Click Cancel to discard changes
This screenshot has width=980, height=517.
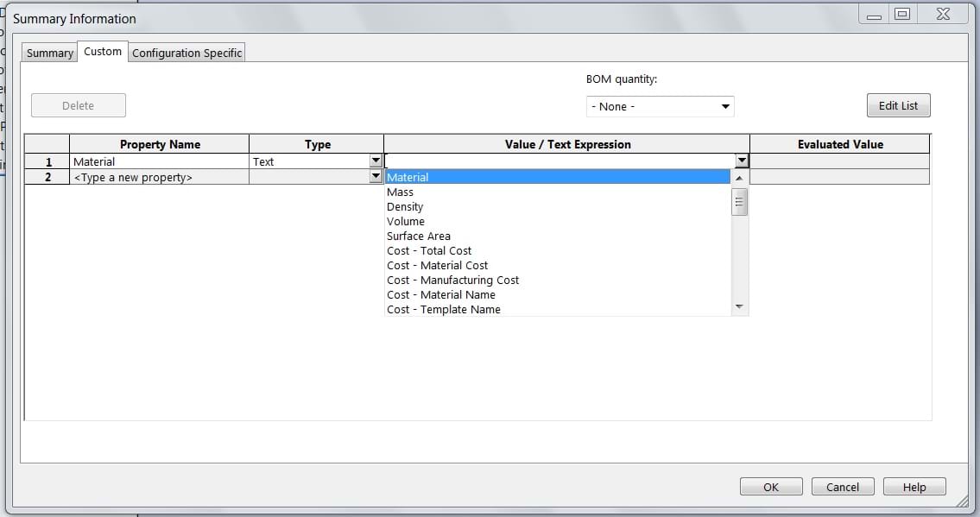tap(842, 487)
